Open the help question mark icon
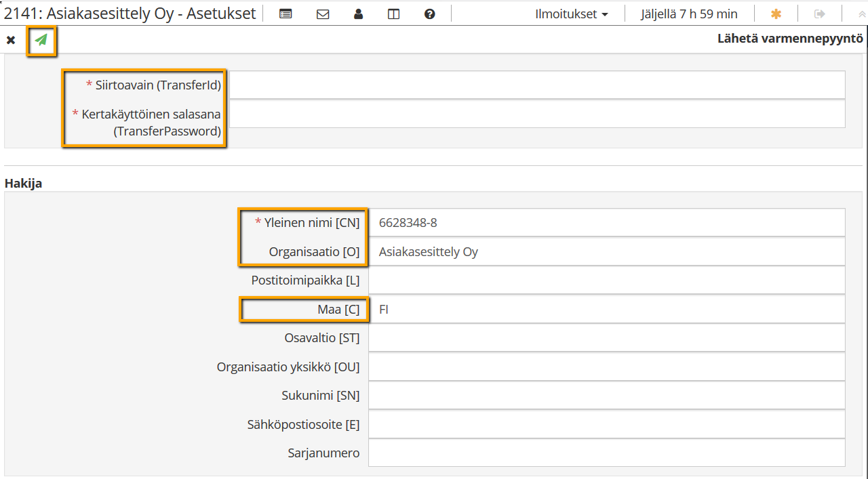Screen dimensions: 868x479 [x=429, y=14]
